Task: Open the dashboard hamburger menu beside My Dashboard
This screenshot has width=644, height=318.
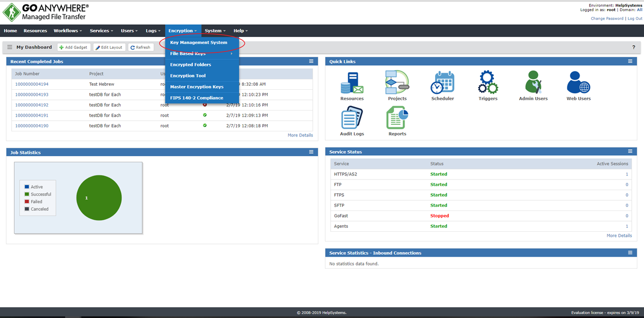Action: click(10, 47)
